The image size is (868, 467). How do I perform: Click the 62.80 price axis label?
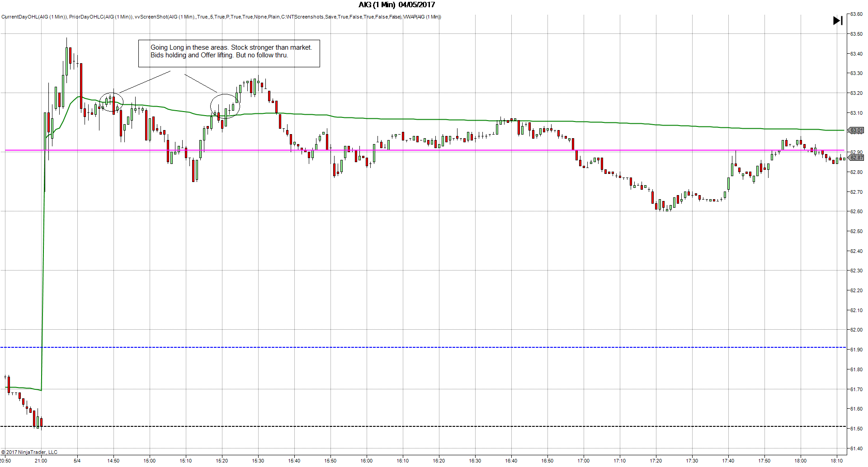[856, 172]
